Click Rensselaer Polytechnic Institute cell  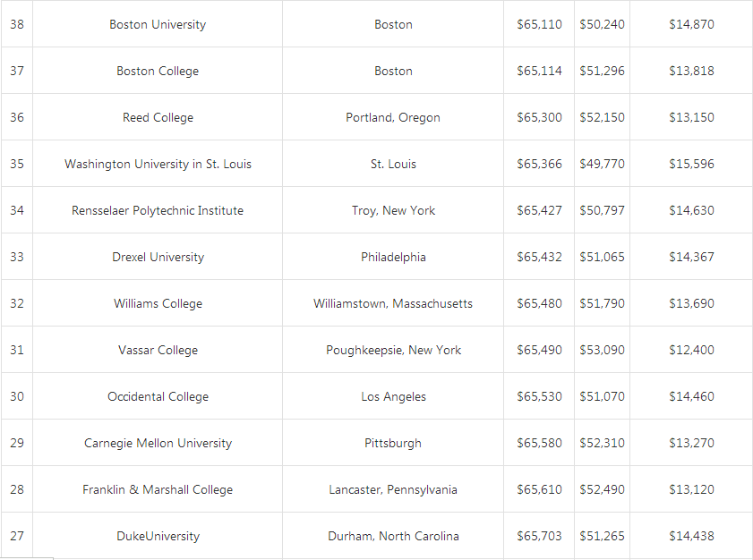(x=158, y=210)
